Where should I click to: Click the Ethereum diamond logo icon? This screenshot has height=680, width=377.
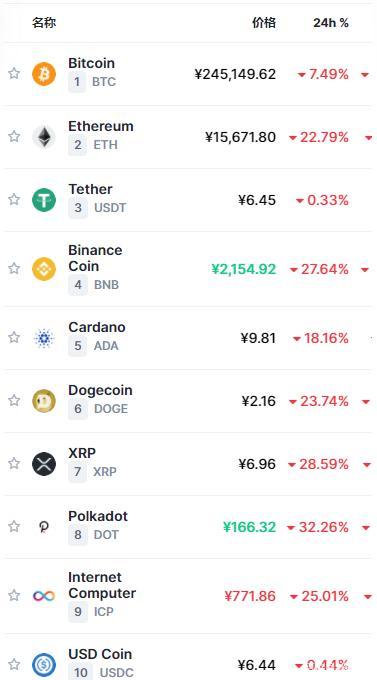click(x=44, y=137)
